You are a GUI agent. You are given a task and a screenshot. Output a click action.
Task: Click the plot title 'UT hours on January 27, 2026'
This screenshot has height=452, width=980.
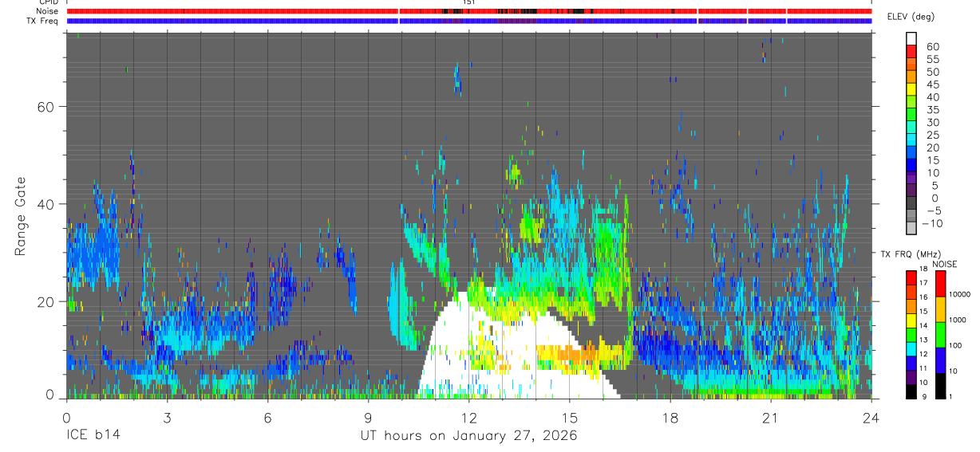point(468,437)
